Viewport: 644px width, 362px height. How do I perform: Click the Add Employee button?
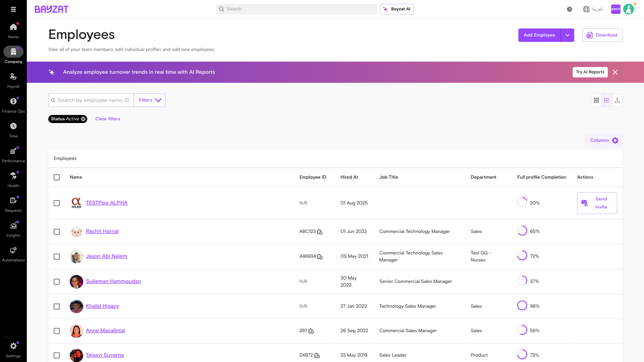click(539, 35)
